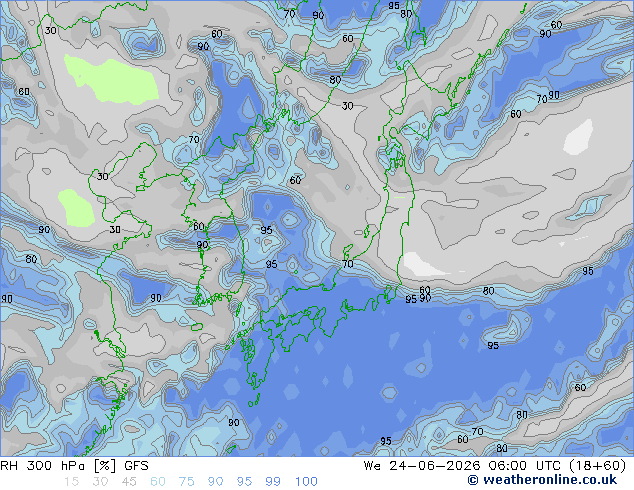Click the legend value 99 in the colour scale

click(x=273, y=482)
